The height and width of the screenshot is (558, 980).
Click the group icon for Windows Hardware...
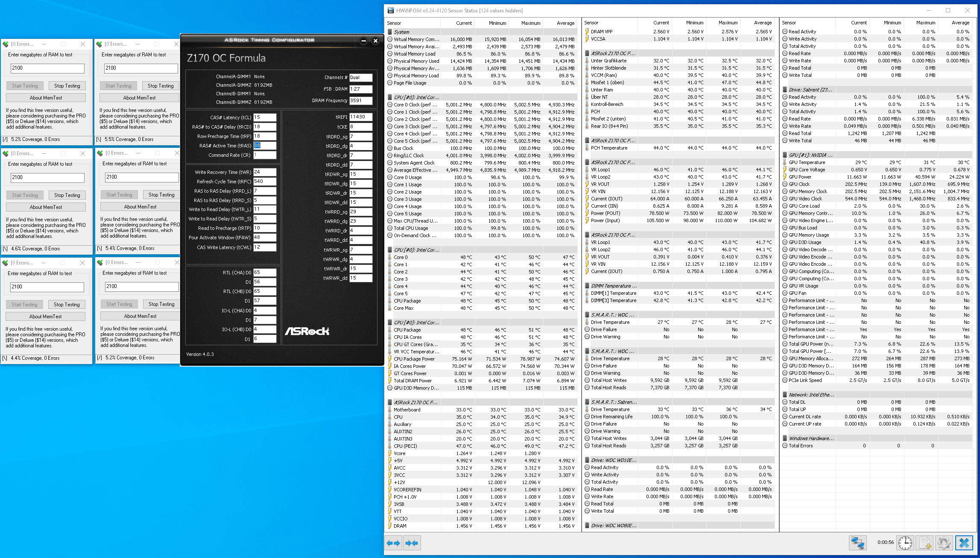pyautogui.click(x=785, y=438)
